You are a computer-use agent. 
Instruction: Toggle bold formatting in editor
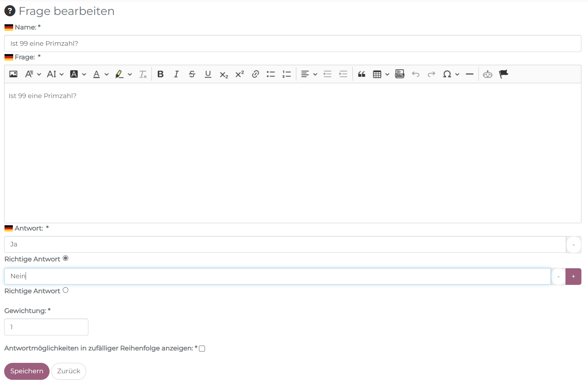(160, 74)
